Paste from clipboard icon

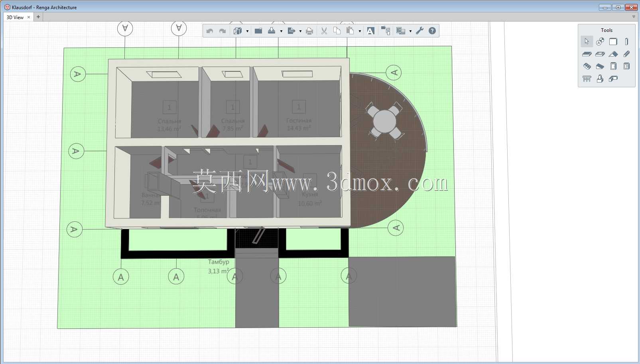click(350, 31)
